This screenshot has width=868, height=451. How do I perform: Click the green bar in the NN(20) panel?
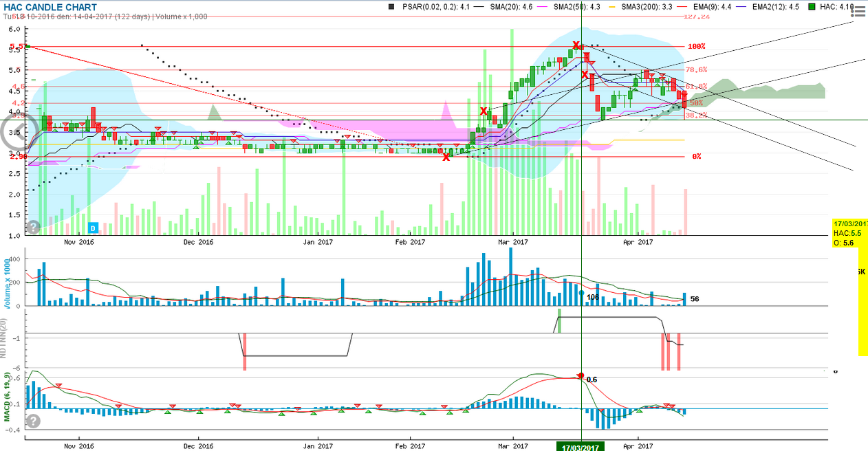559,322
